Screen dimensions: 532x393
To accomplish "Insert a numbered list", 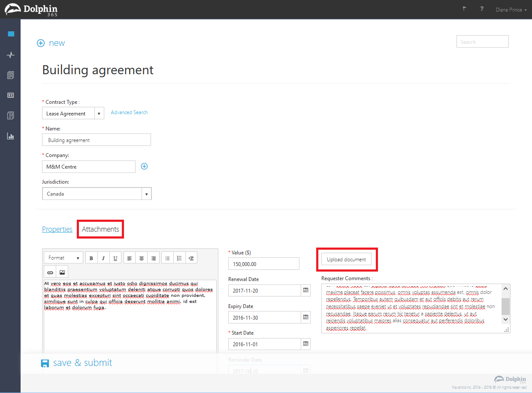I will tap(179, 258).
